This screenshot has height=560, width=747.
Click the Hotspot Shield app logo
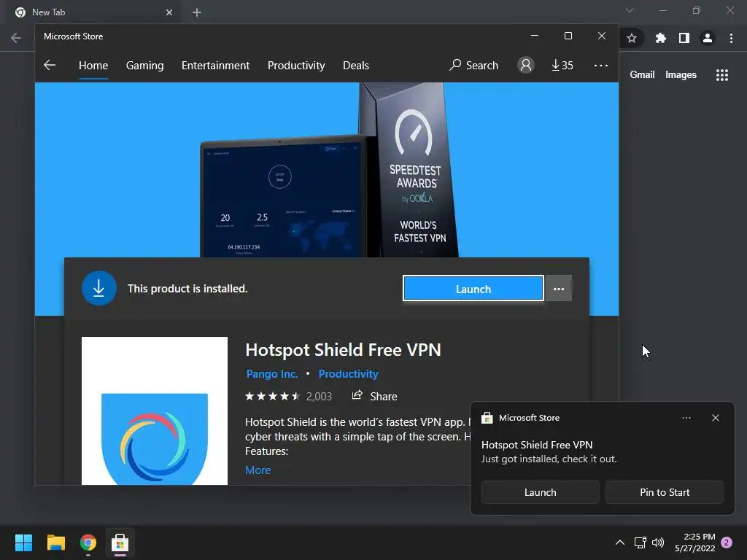pyautogui.click(x=155, y=411)
